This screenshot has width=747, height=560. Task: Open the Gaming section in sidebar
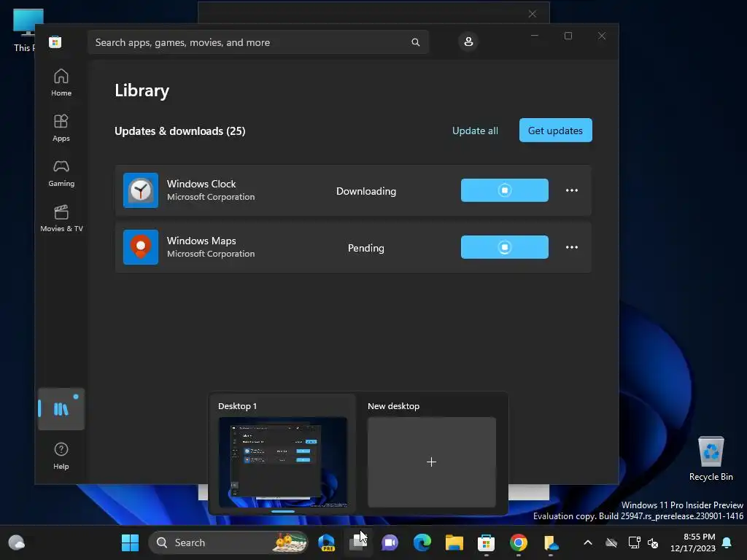tap(61, 173)
